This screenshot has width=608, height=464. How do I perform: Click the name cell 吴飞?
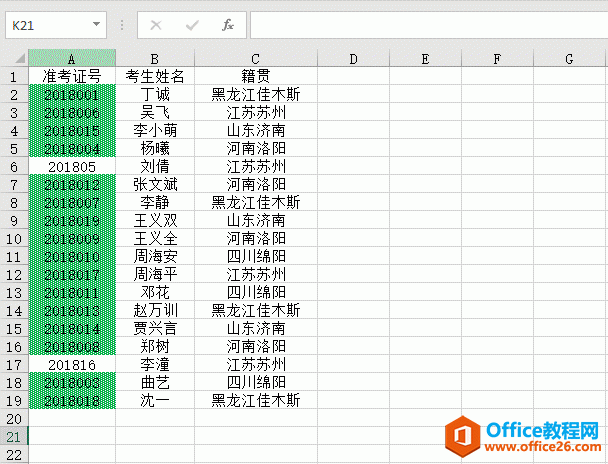pos(155,112)
